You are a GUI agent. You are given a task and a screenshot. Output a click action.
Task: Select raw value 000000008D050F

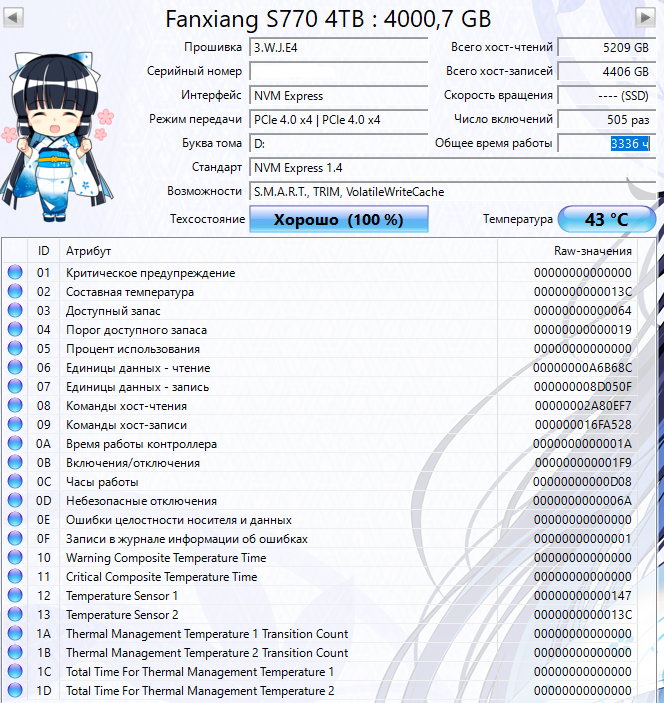[582, 386]
